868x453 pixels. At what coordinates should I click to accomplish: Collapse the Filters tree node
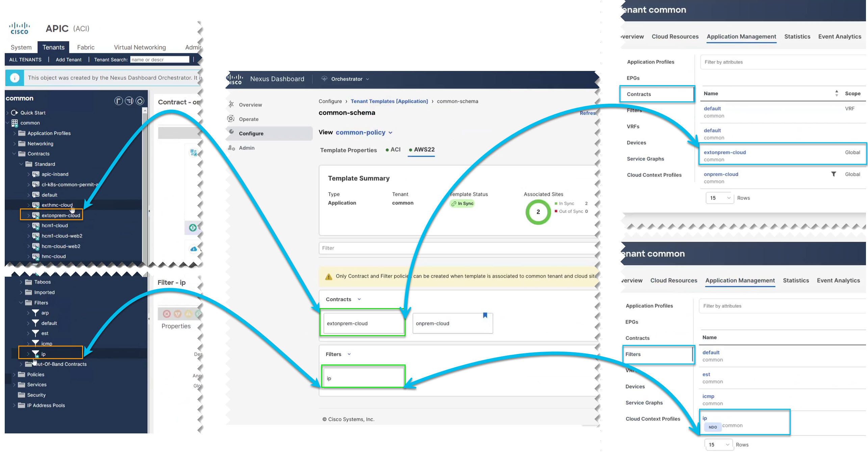(21, 303)
